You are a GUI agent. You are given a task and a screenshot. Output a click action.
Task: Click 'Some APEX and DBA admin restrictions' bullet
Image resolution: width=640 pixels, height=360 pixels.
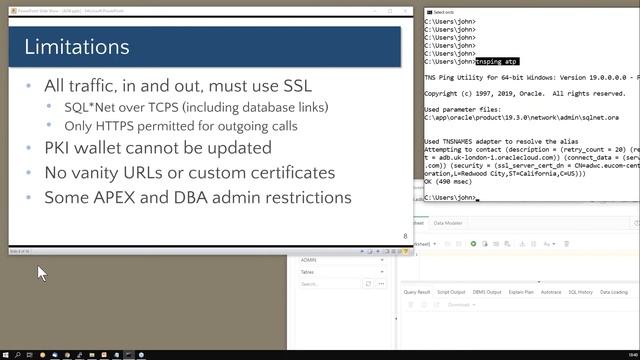(198, 198)
